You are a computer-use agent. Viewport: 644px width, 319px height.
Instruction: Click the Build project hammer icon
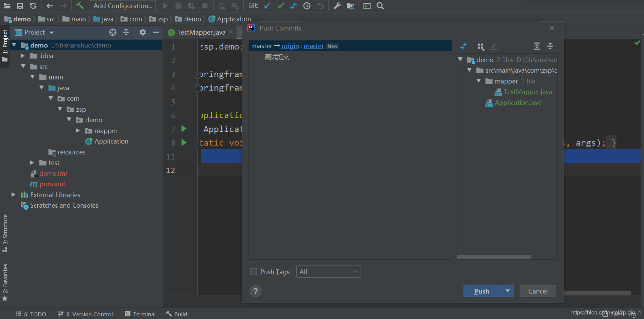point(80,5)
